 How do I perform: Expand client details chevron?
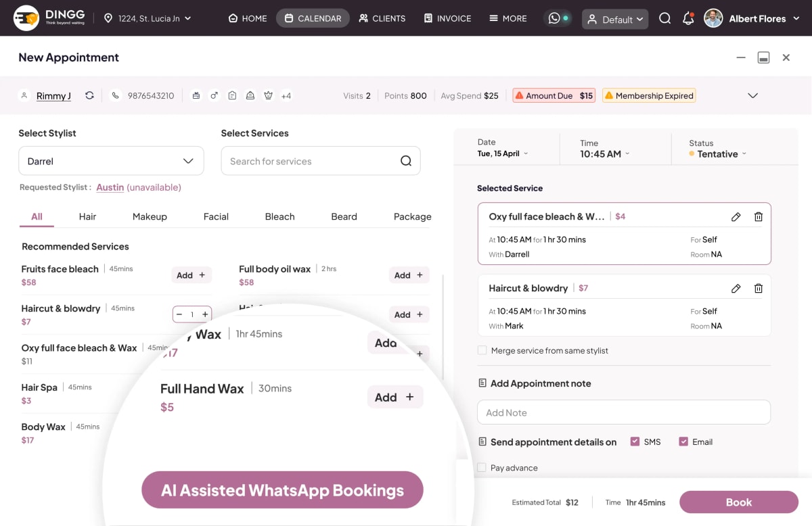pyautogui.click(x=752, y=96)
